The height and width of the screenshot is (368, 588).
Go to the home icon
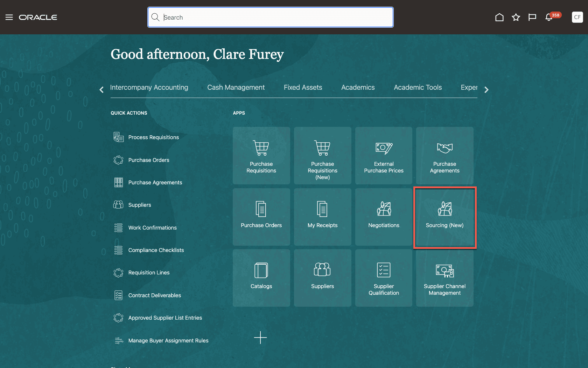[x=499, y=17]
